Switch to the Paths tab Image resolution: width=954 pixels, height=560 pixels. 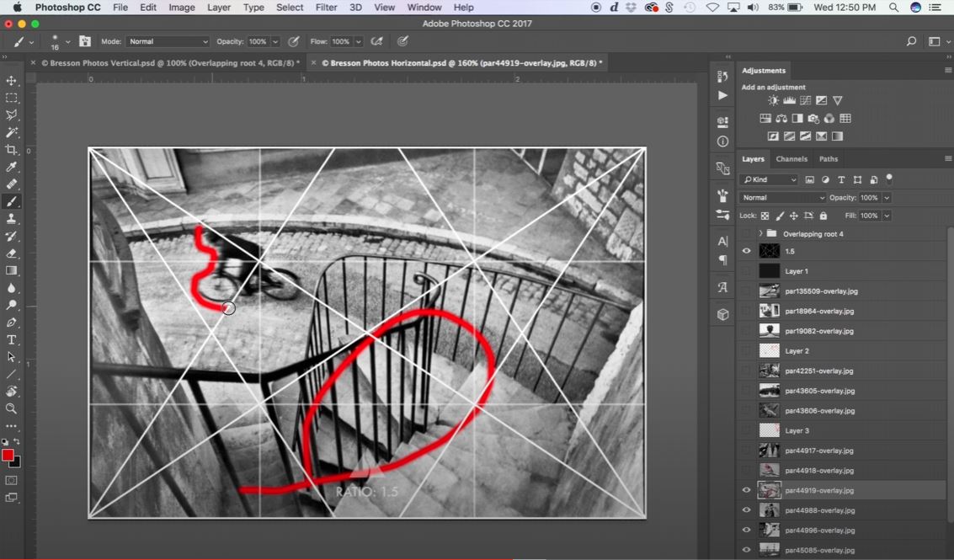pyautogui.click(x=828, y=159)
